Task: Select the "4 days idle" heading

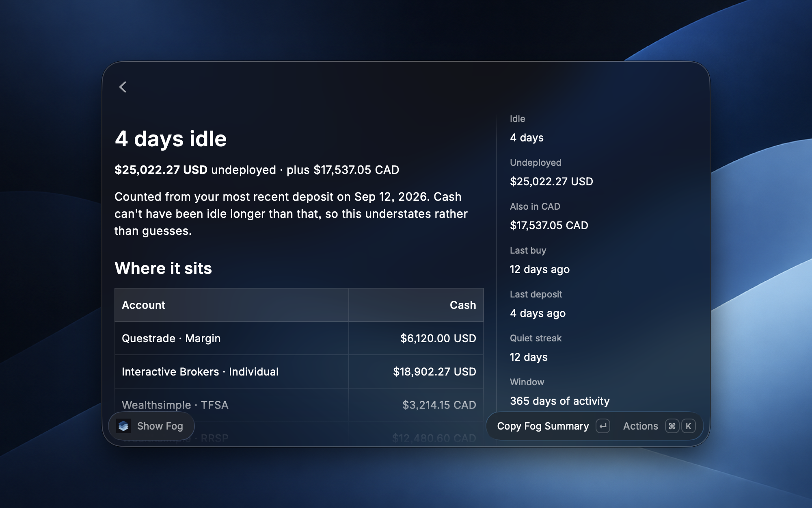Action: click(x=171, y=139)
